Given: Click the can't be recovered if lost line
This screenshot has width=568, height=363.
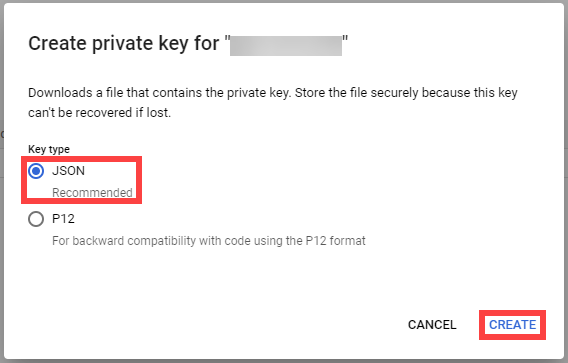Looking at the screenshot, I should click(100, 113).
